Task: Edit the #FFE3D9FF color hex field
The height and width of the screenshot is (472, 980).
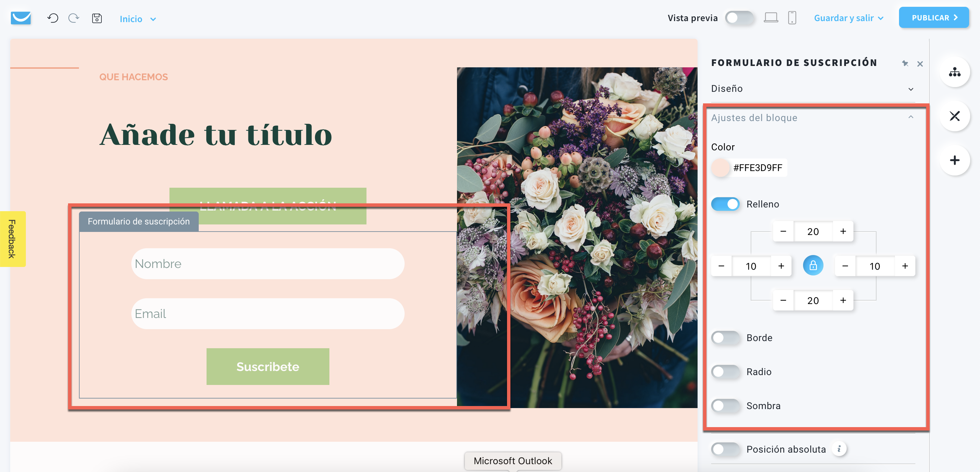Action: point(757,168)
